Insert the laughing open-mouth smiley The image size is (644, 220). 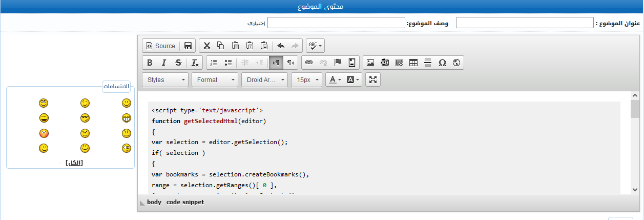pos(44,118)
